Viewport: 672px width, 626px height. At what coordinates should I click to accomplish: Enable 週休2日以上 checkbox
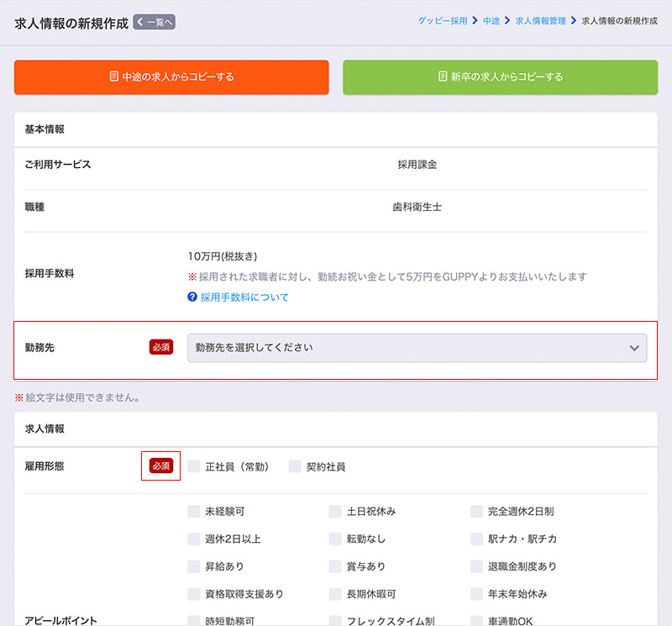coord(194,539)
